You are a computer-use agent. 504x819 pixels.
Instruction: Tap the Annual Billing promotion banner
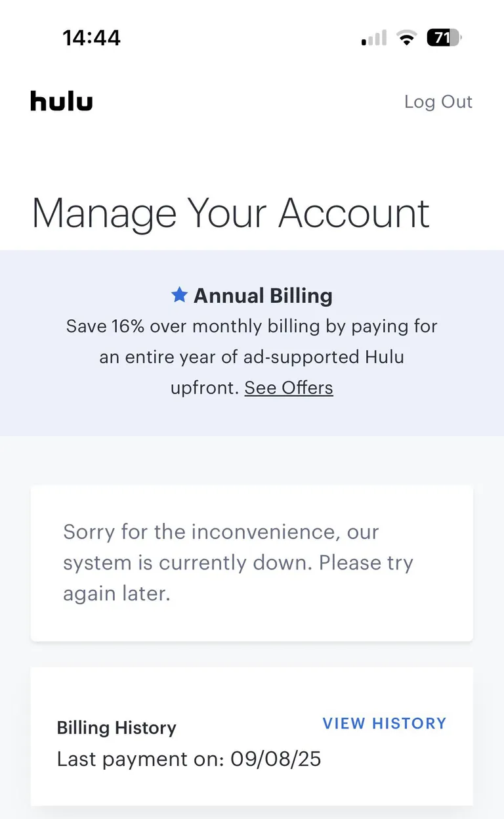click(x=252, y=342)
